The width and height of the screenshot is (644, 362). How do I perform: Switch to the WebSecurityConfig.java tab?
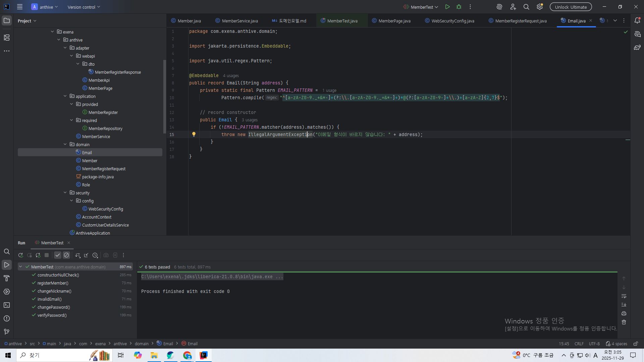452,21
